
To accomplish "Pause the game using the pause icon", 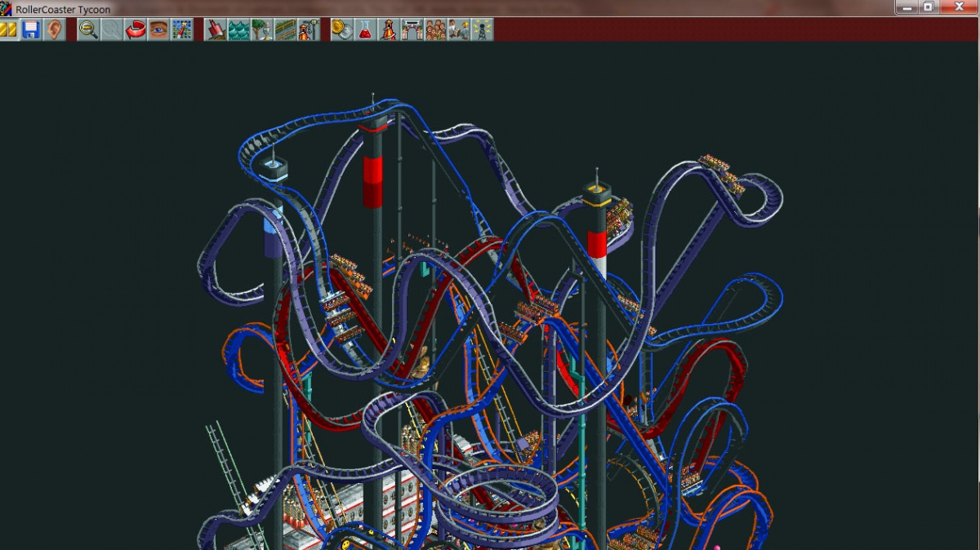I will coord(9,31).
